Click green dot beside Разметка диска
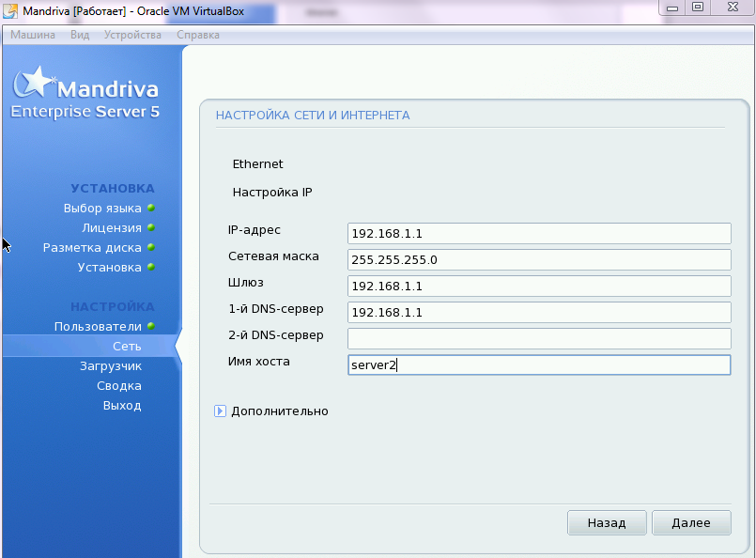Screen dimensions: 756x558 pyautogui.click(x=151, y=247)
